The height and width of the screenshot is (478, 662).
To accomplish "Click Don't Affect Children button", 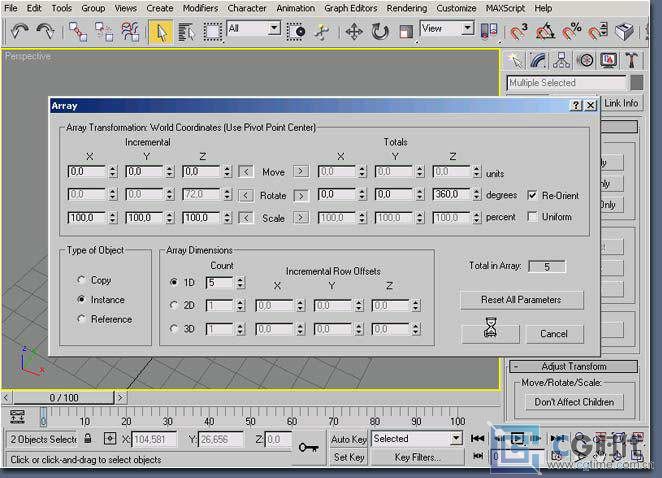I will coord(574,402).
